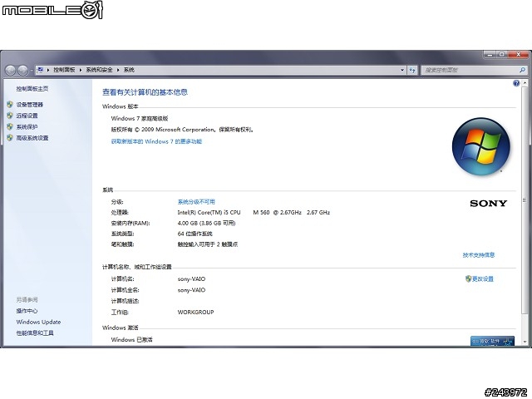Click the 查看有关计算机的基本信息 heading

point(145,92)
